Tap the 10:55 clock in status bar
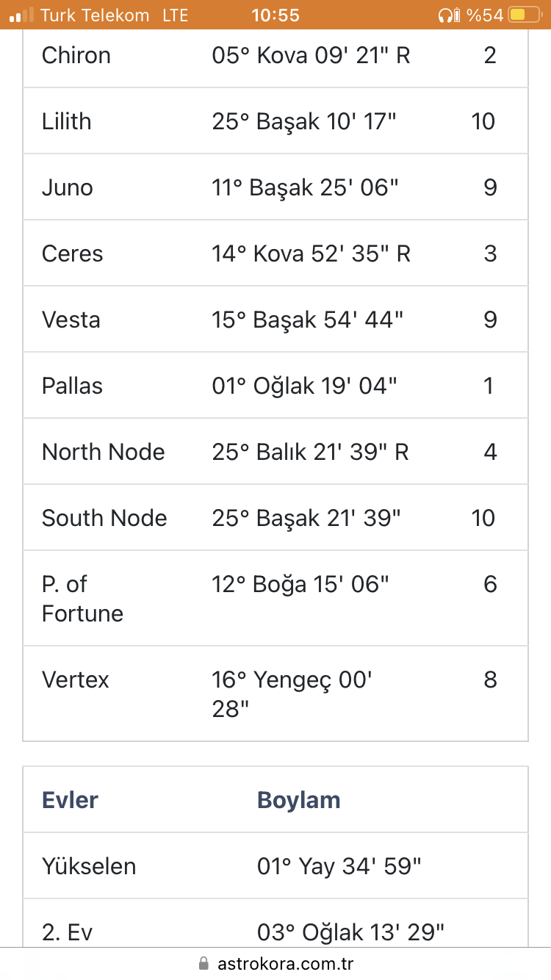 (x=275, y=15)
